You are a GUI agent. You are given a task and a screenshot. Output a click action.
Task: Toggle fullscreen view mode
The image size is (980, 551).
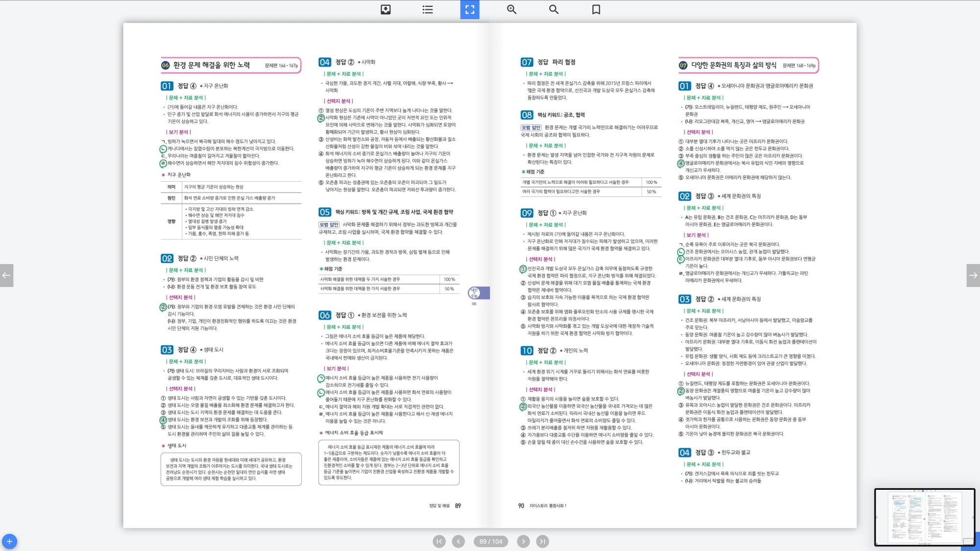pos(469,9)
